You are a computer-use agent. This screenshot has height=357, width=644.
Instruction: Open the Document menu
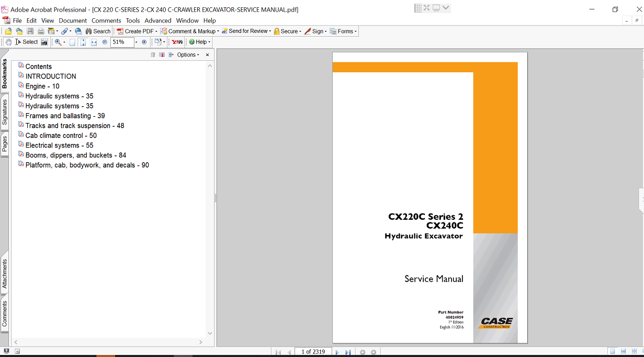73,20
